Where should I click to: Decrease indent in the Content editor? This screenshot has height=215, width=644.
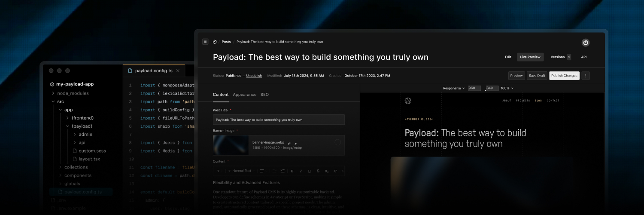coord(274,171)
